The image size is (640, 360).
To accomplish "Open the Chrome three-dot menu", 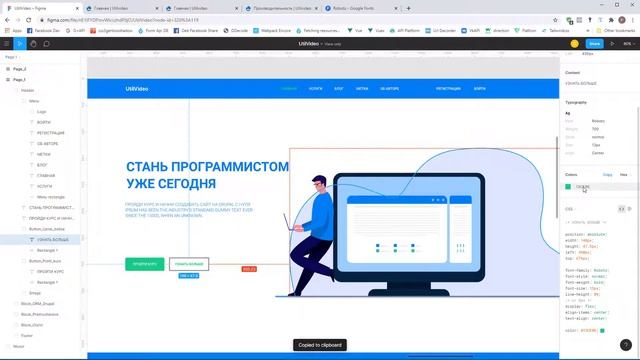I will (x=633, y=20).
